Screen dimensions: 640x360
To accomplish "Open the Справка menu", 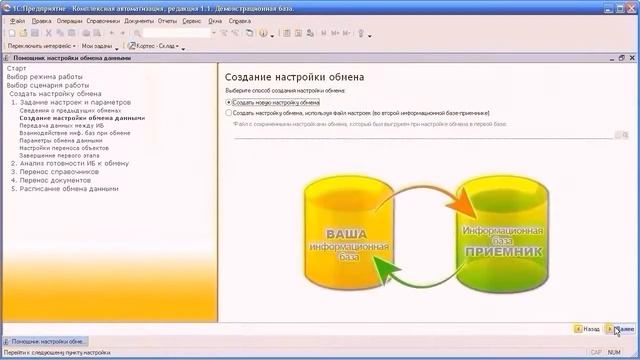I will point(240,21).
